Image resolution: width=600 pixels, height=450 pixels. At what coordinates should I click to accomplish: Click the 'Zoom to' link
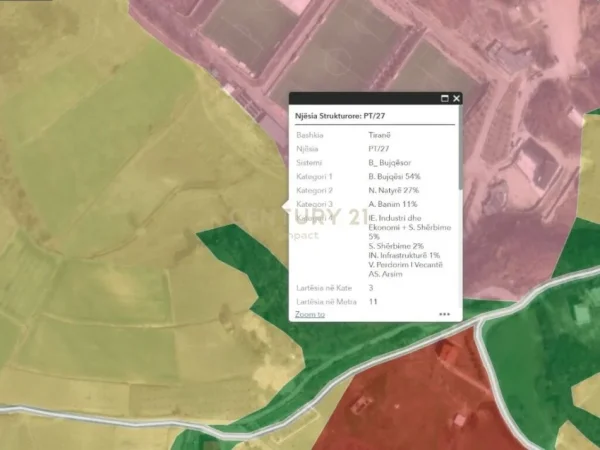(310, 314)
